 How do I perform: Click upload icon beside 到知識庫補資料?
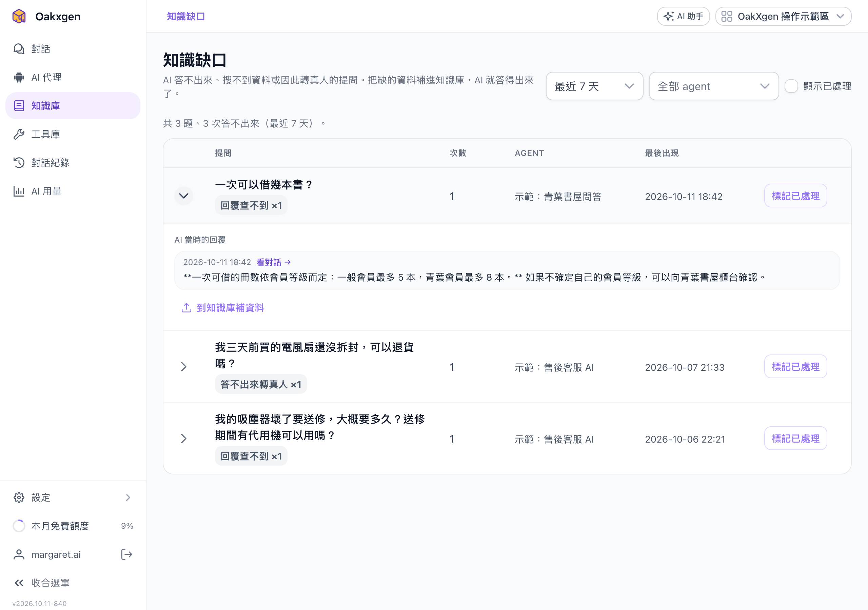186,308
